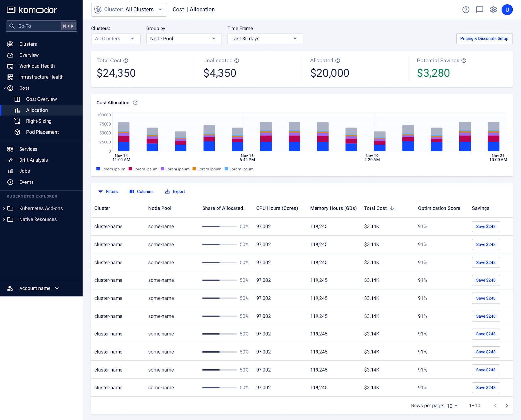The height and width of the screenshot is (420, 521).
Task: Click the Total Cost info icon
Action: pyautogui.click(x=126, y=61)
